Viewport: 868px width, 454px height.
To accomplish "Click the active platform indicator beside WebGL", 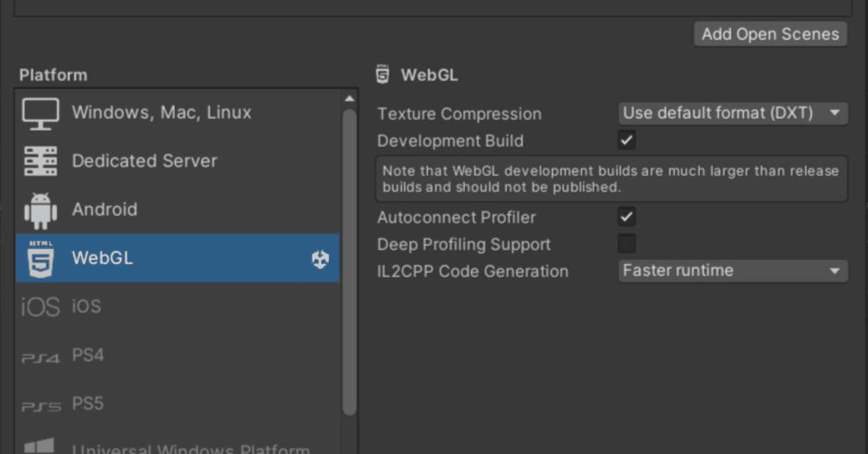I will point(319,259).
